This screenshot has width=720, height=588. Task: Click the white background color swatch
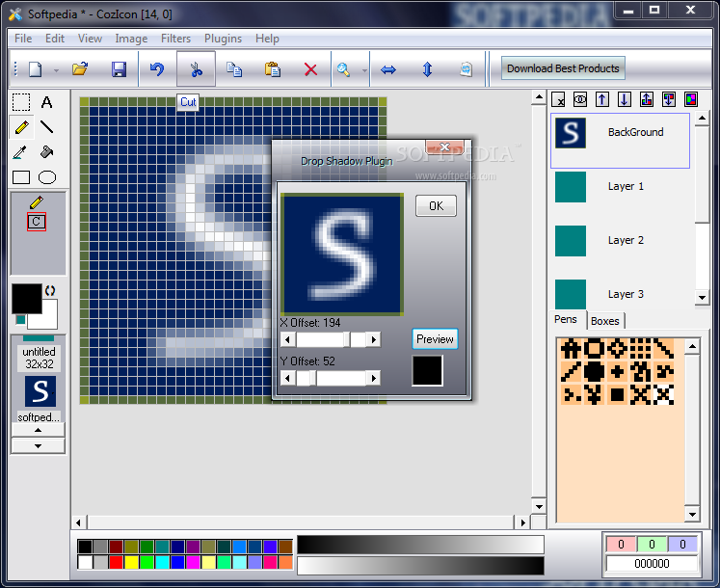point(48,319)
